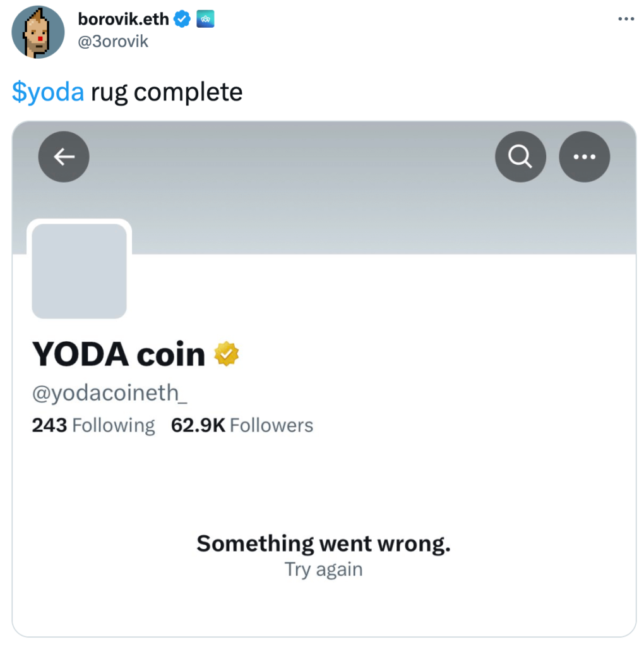644x647 pixels.
Task: Click the rug complete tweet text
Action: coord(167,92)
